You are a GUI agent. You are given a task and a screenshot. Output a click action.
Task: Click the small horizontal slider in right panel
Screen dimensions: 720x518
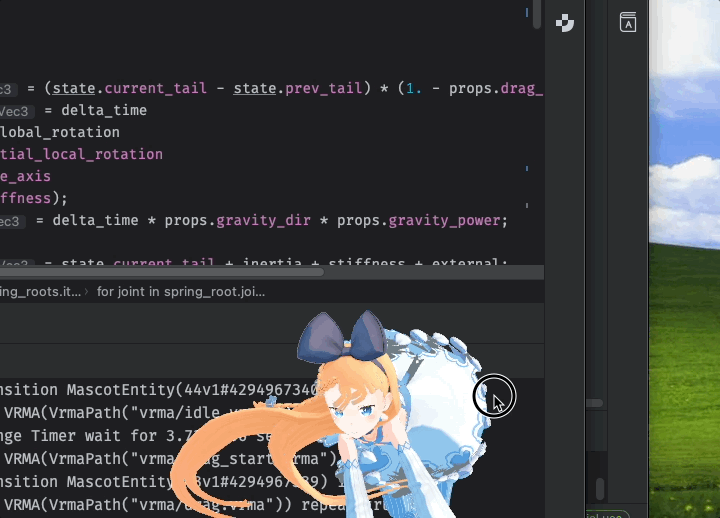(595, 403)
